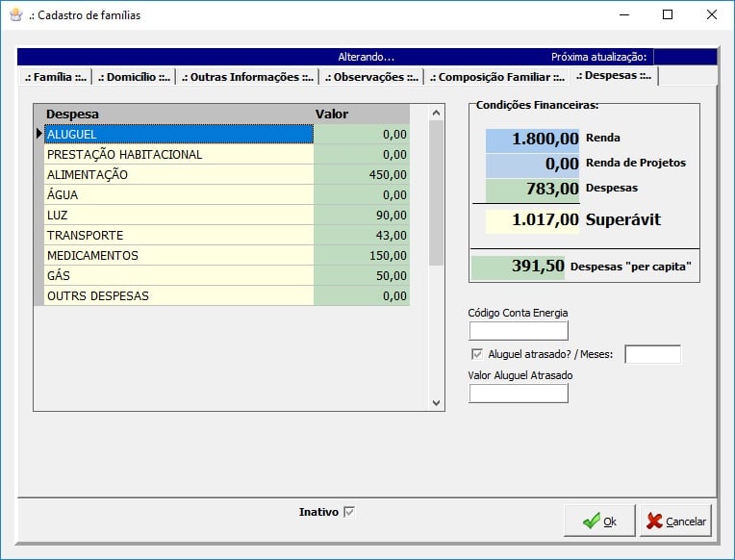
Task: Switch to the Família tab
Action: 56,77
